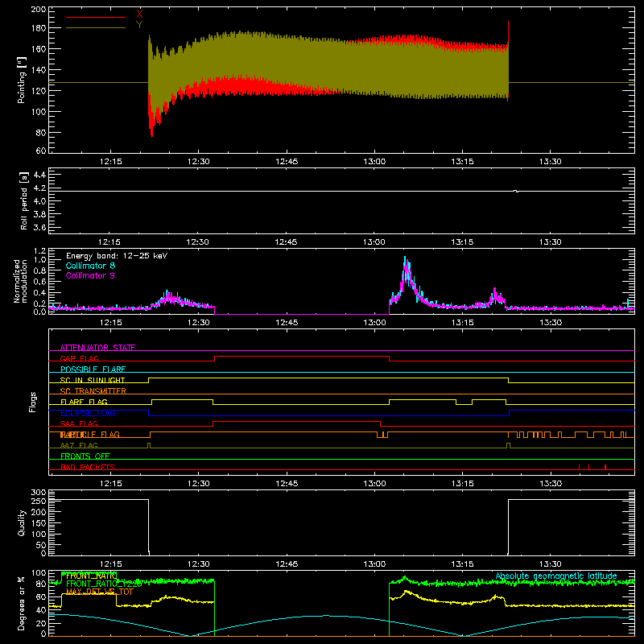Click the 13:00 tick under the Pointing plot
This screenshot has height=644, width=644.
click(374, 162)
